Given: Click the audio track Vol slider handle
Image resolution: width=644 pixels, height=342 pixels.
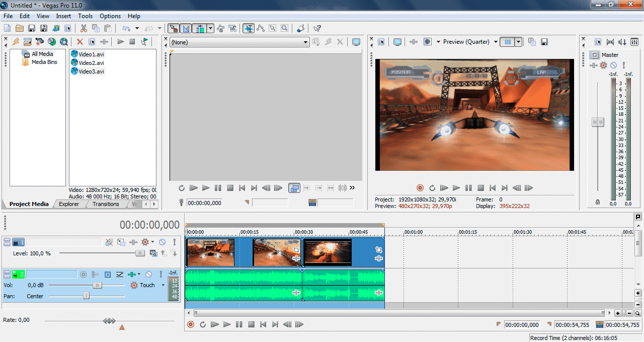Looking at the screenshot, I should (97, 285).
